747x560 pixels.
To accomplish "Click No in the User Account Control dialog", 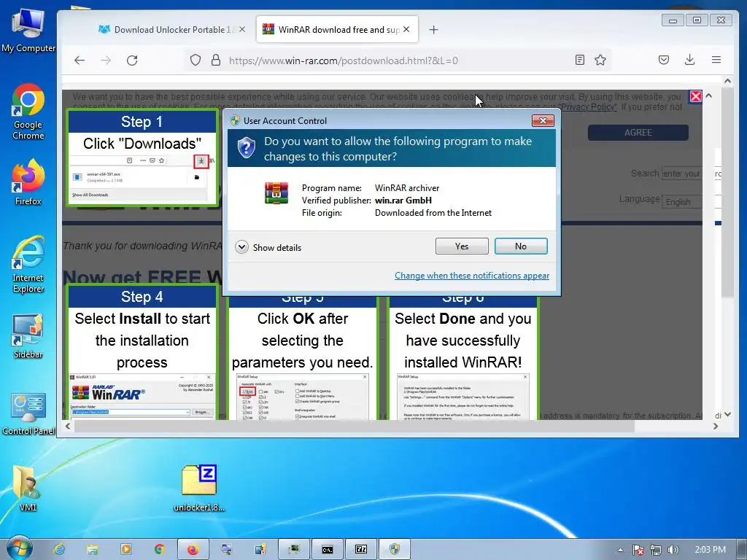I will 521,246.
